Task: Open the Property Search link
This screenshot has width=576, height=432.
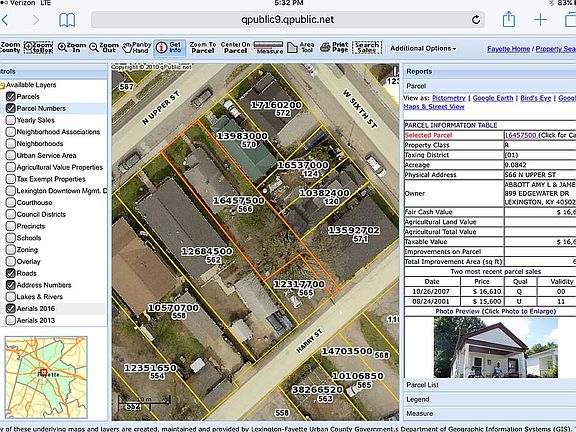Action: point(556,49)
